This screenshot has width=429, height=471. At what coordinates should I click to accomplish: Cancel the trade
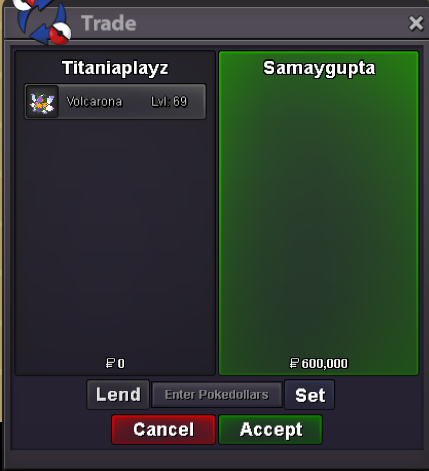(x=163, y=429)
